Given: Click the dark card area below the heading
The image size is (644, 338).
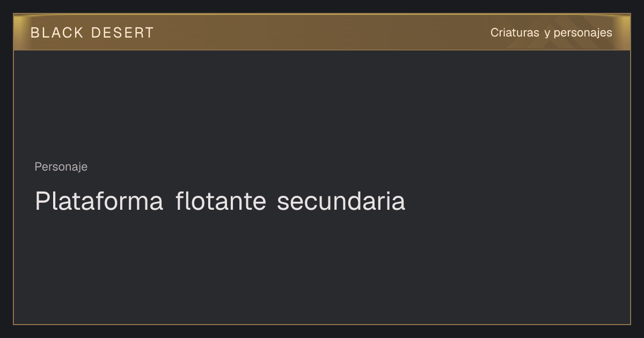Looking at the screenshot, I should (322, 268).
